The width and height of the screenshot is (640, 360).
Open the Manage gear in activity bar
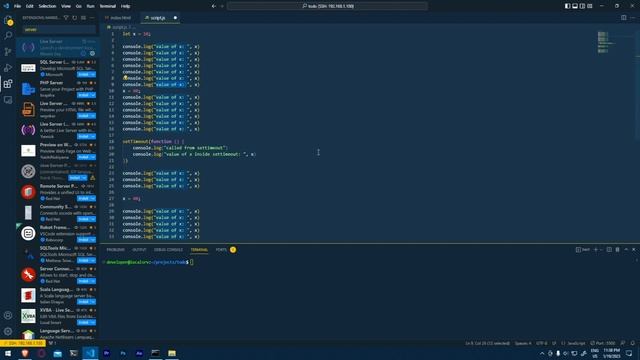tap(8, 331)
